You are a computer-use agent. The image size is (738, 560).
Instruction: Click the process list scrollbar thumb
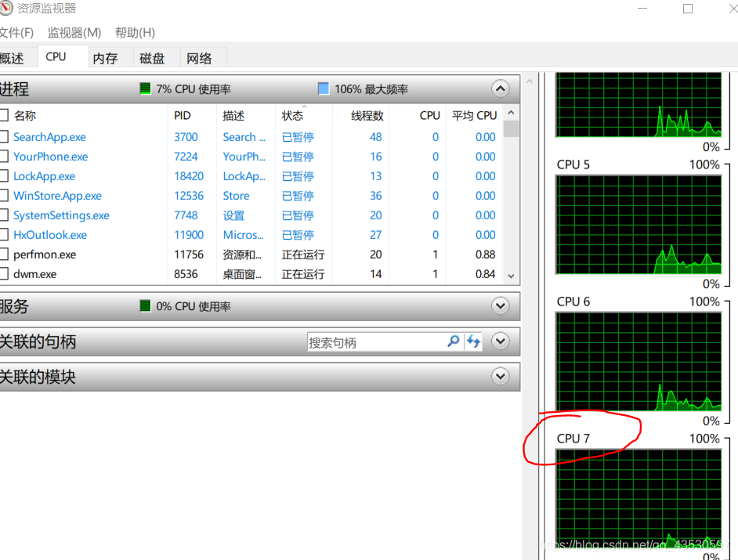coord(511,128)
